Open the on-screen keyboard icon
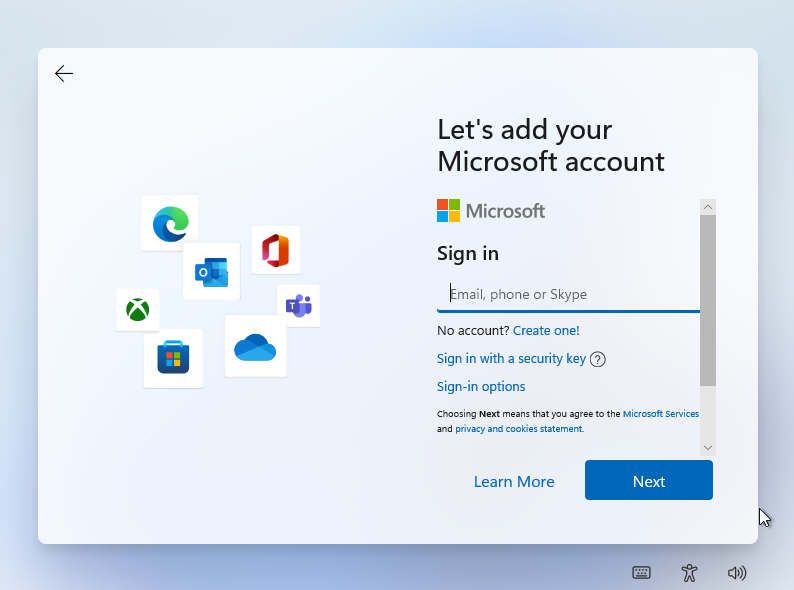Screen dimensions: 794x590 (642, 573)
